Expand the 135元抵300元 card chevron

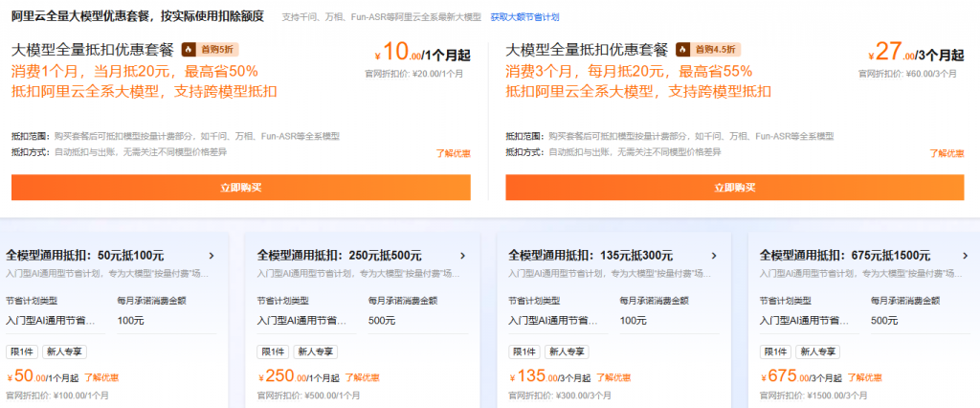point(713,256)
